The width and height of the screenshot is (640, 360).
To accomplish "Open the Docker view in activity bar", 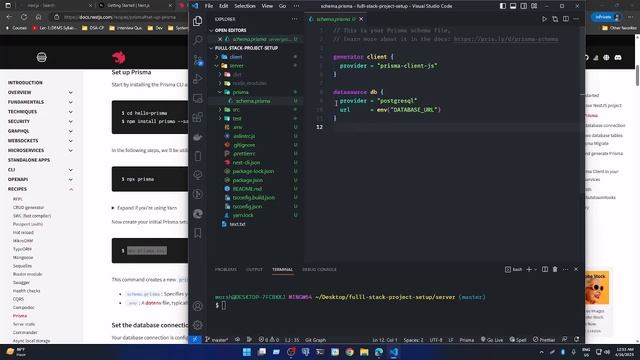I will click(198, 137).
